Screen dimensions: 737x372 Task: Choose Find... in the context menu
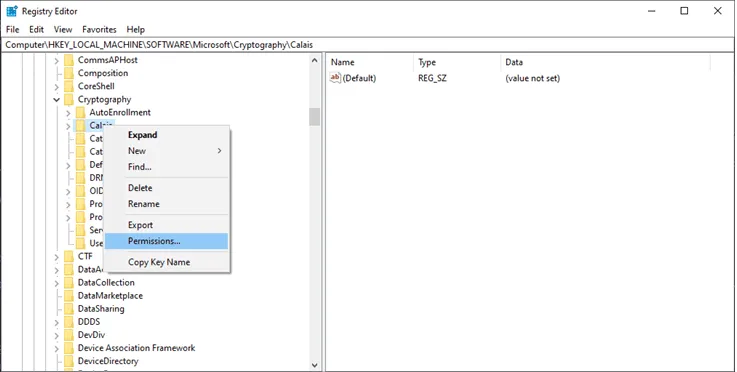[166, 167]
